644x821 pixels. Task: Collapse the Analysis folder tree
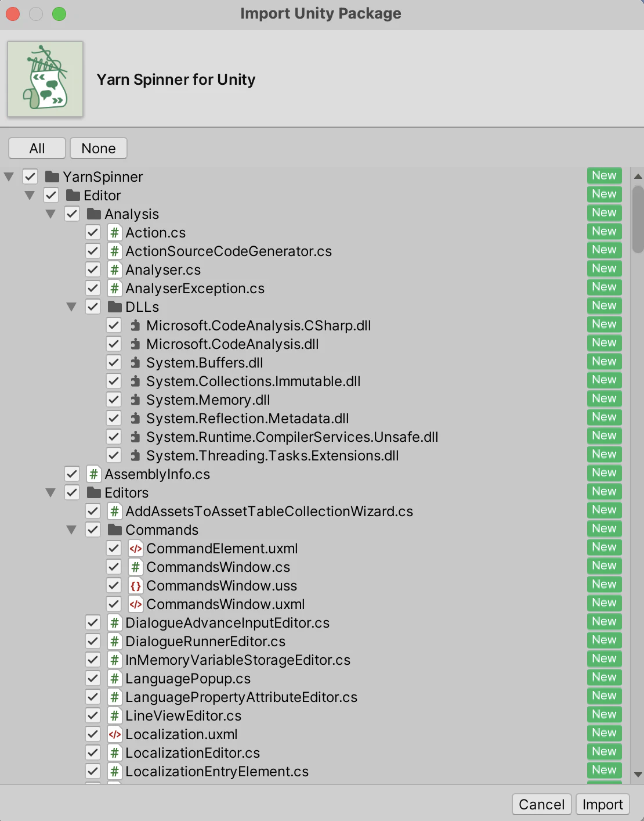click(50, 214)
